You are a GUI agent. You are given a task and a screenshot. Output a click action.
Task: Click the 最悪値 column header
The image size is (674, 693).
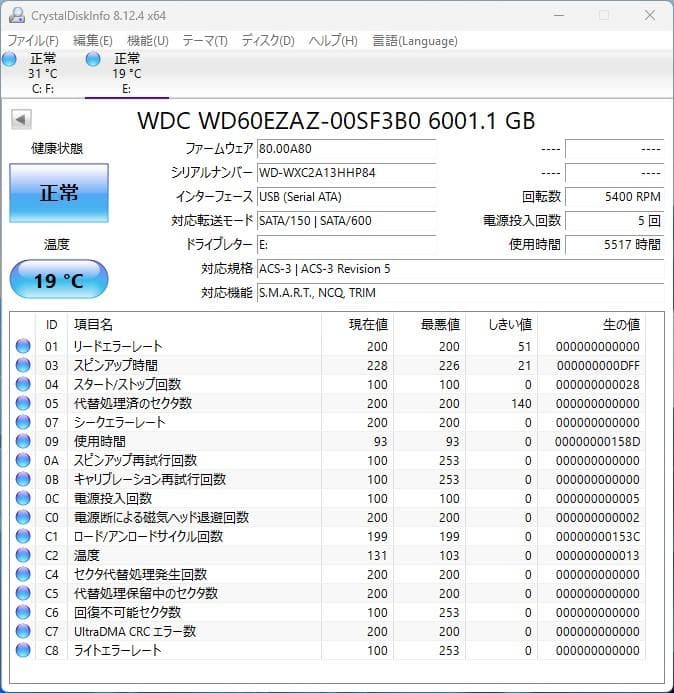click(429, 325)
